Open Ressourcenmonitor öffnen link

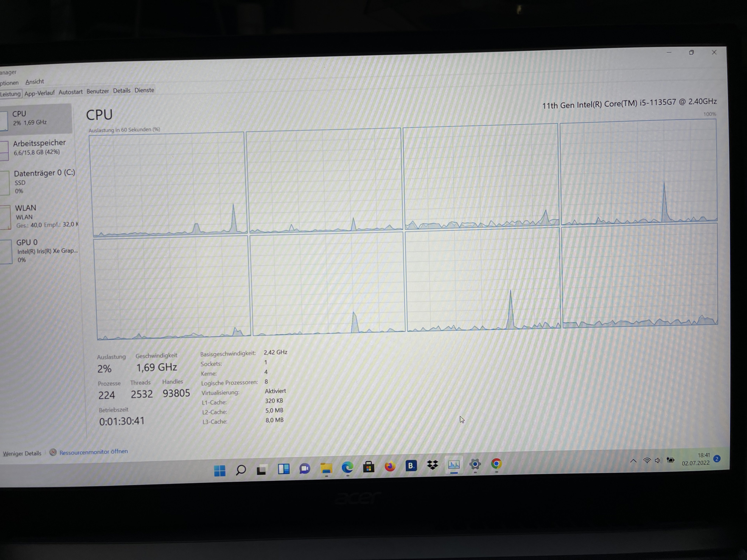[x=94, y=452]
